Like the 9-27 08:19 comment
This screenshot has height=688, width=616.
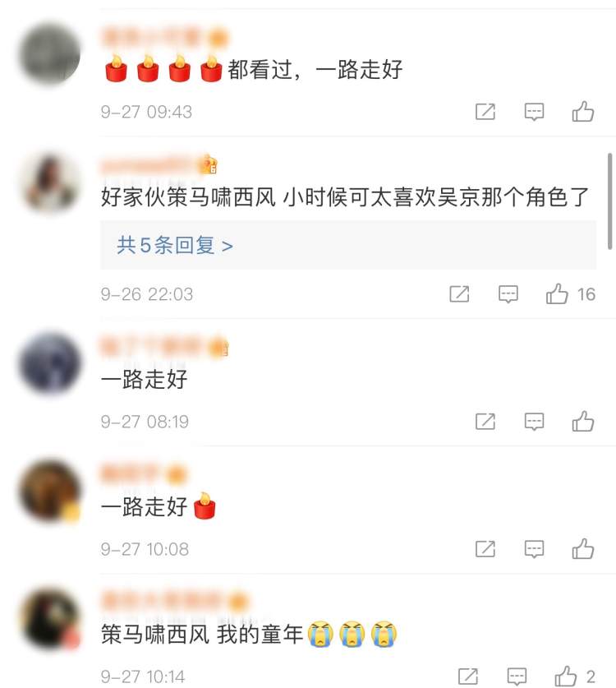coord(582,421)
